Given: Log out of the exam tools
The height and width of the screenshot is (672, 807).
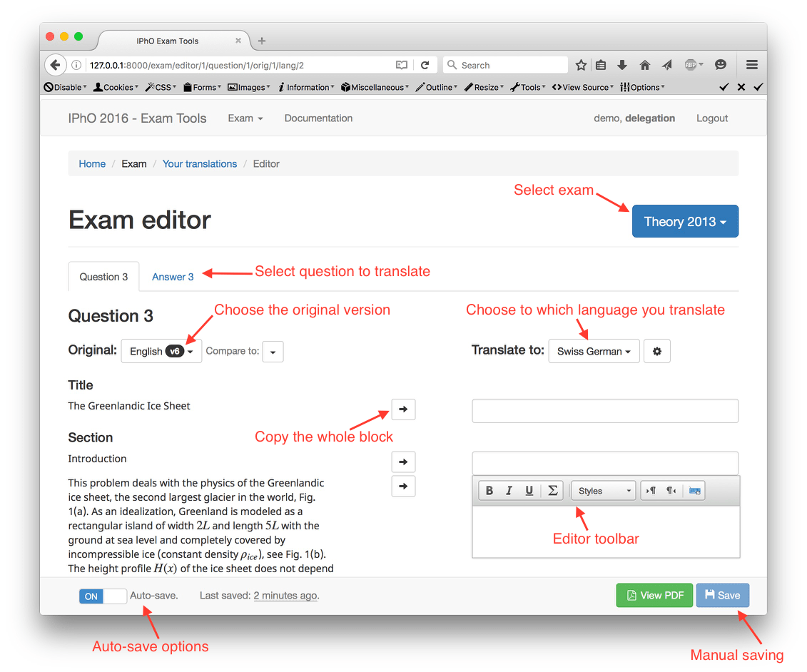Looking at the screenshot, I should coord(711,118).
